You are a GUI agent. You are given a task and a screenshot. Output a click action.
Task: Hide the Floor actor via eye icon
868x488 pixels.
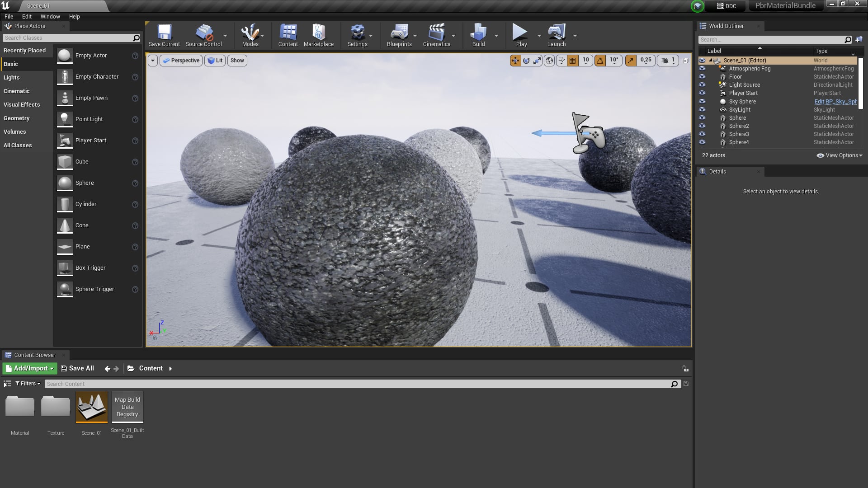702,77
